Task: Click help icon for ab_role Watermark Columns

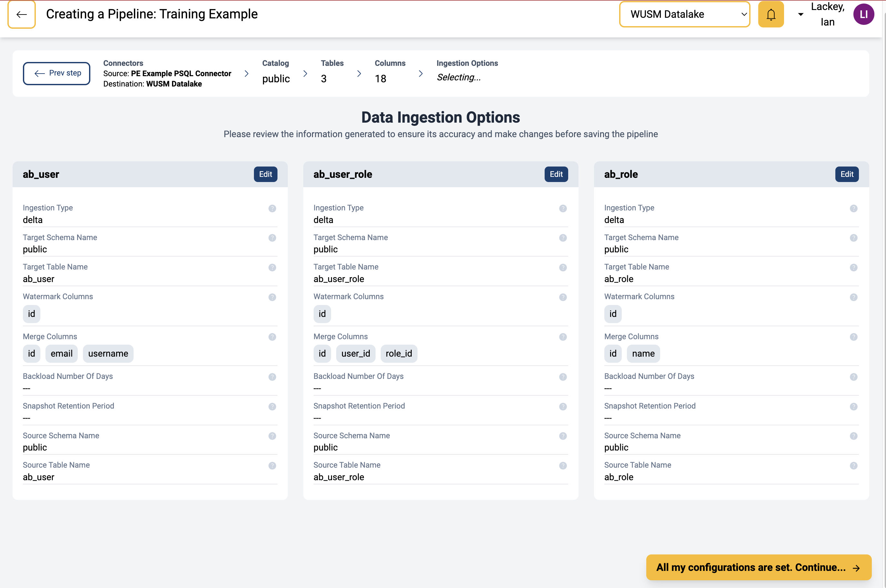Action: click(x=854, y=297)
